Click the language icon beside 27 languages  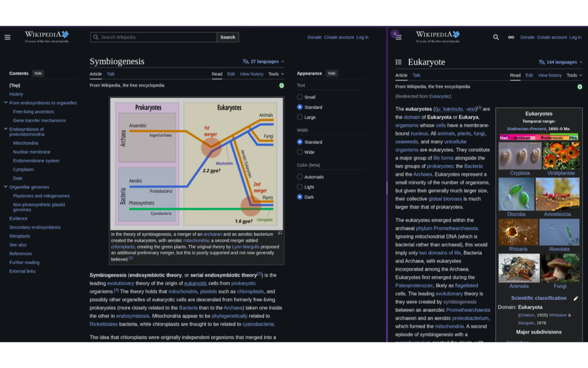pos(246,61)
